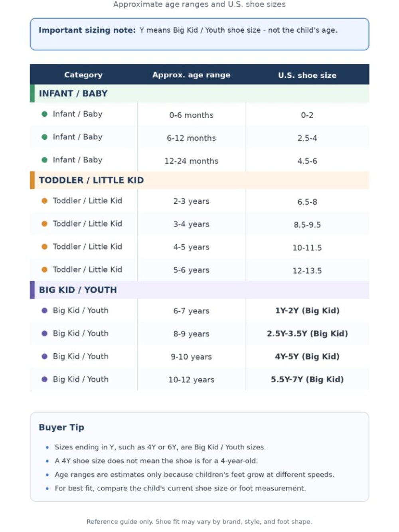Image resolution: width=399 pixels, height=532 pixels.
Task: Click the purple dot beside the 6-7 years row
Action: click(45, 310)
